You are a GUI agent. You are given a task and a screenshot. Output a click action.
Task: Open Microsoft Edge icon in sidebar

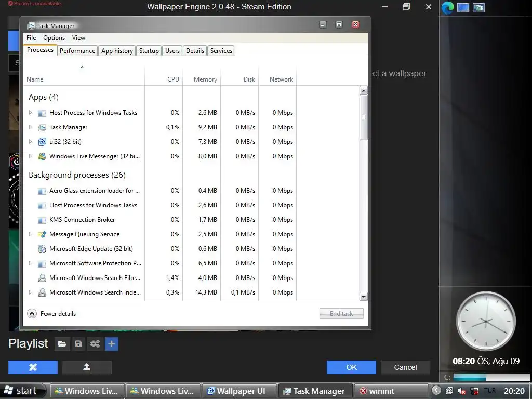point(447,8)
